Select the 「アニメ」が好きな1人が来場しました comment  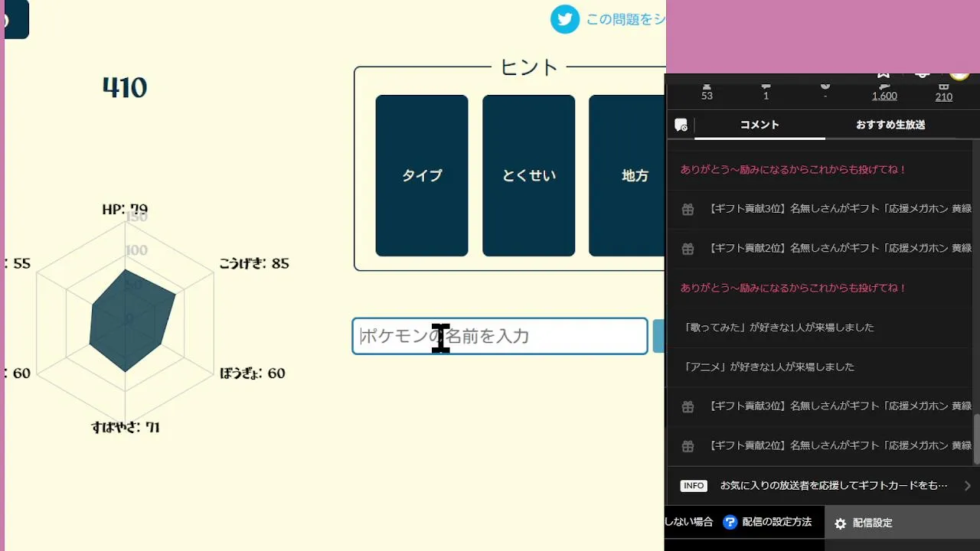[768, 367]
